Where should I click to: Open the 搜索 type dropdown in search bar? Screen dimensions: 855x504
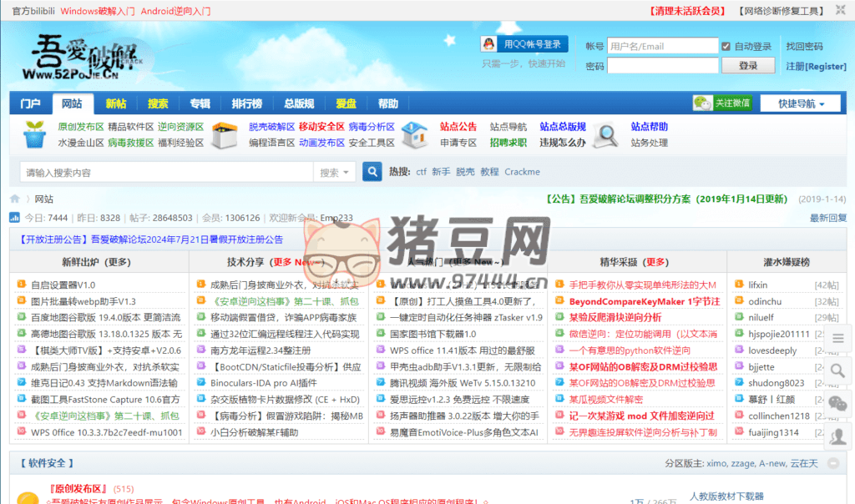pos(336,173)
